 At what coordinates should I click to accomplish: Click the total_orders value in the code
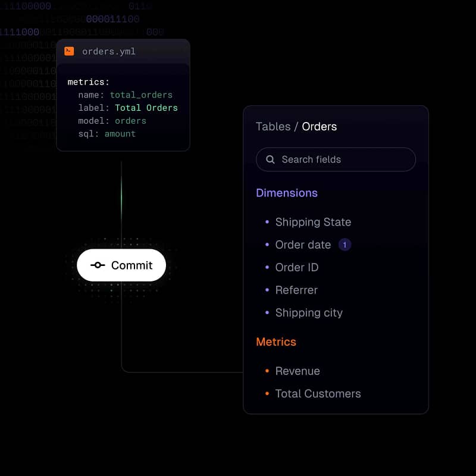coord(141,95)
